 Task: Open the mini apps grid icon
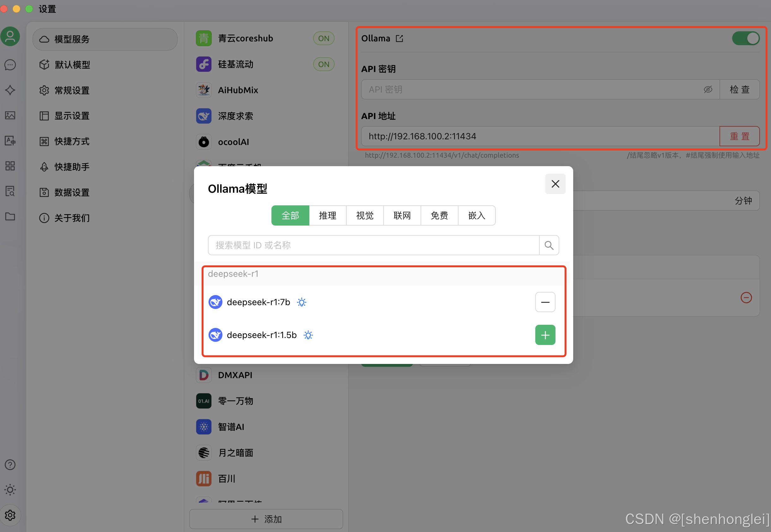click(x=10, y=166)
